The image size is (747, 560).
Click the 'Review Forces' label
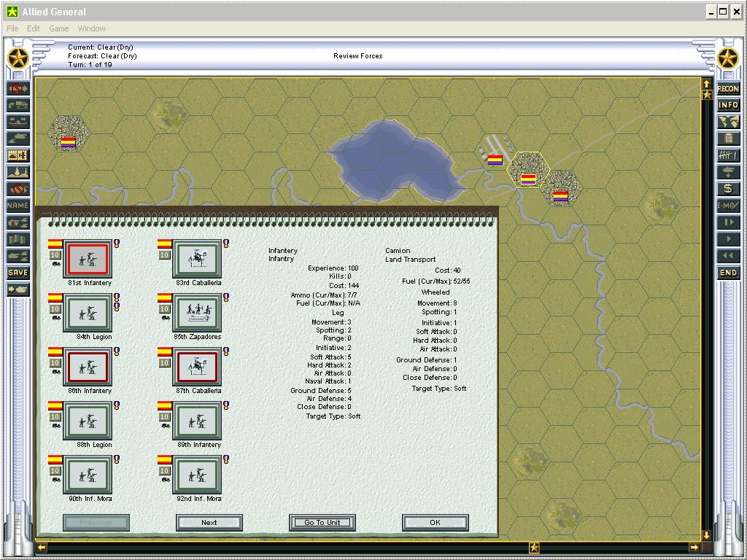[x=357, y=55]
